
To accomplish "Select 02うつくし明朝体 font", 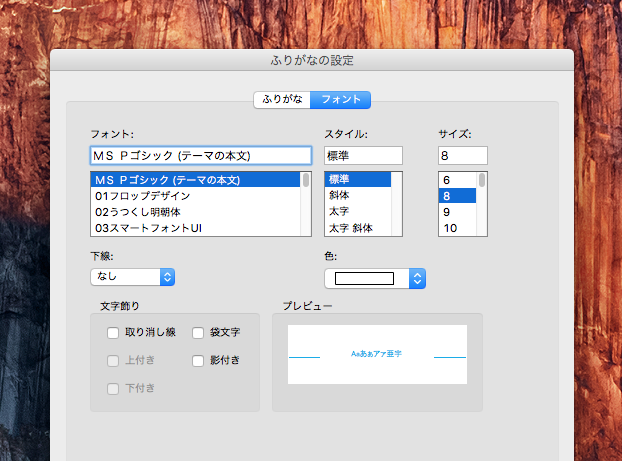I will point(195,212).
